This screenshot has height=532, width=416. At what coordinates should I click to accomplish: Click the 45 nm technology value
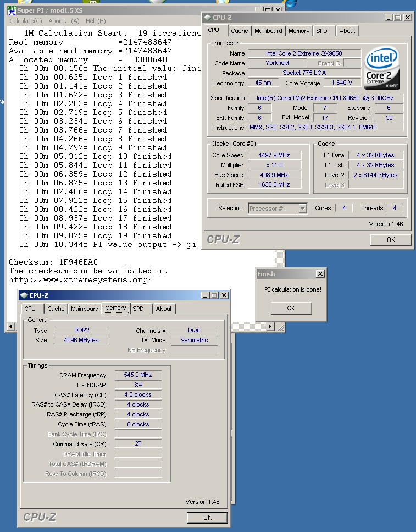pos(263,83)
